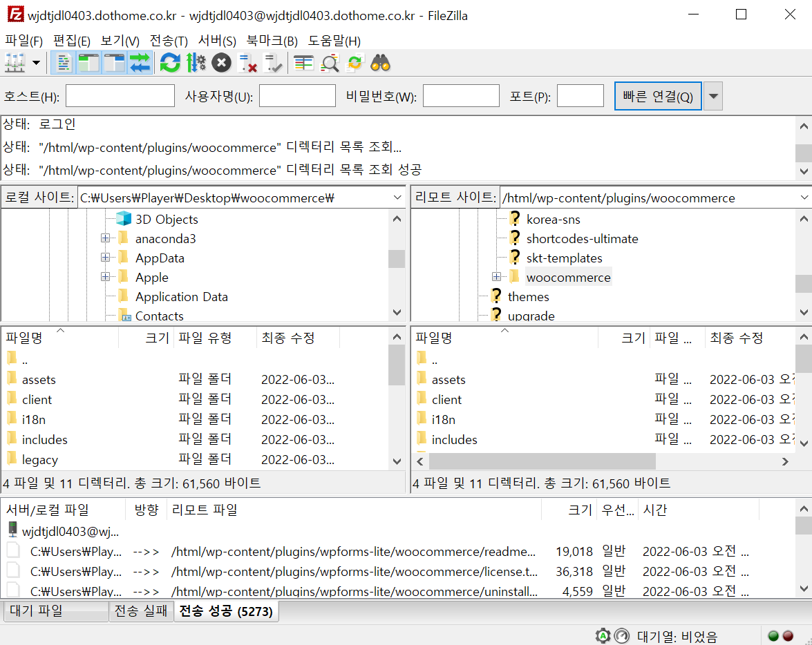Select 3D Objects in local tree
The width and height of the screenshot is (812, 645).
click(167, 220)
